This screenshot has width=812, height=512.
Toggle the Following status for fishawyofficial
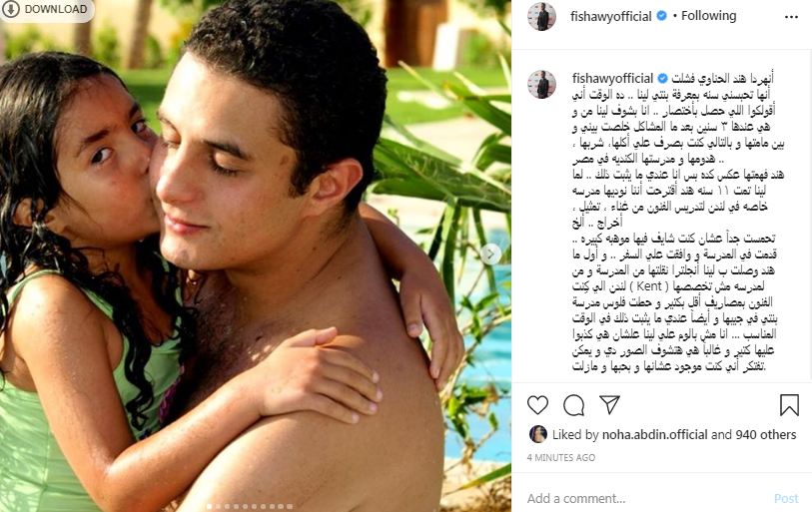point(708,16)
